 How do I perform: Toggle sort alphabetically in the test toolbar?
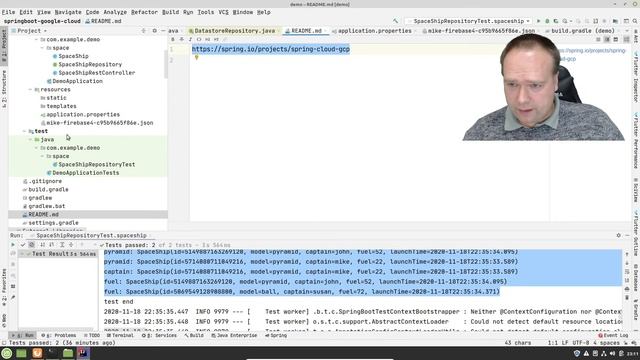(42, 245)
